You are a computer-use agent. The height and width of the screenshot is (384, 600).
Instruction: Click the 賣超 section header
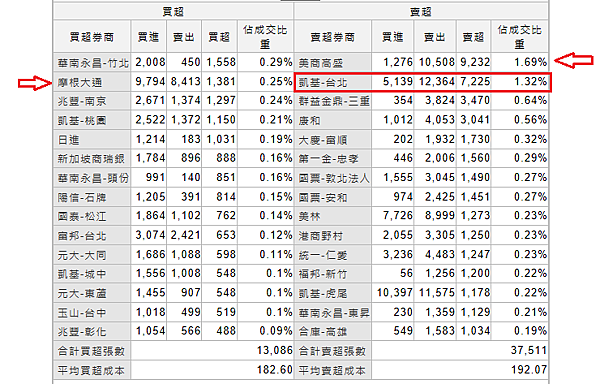(421, 12)
